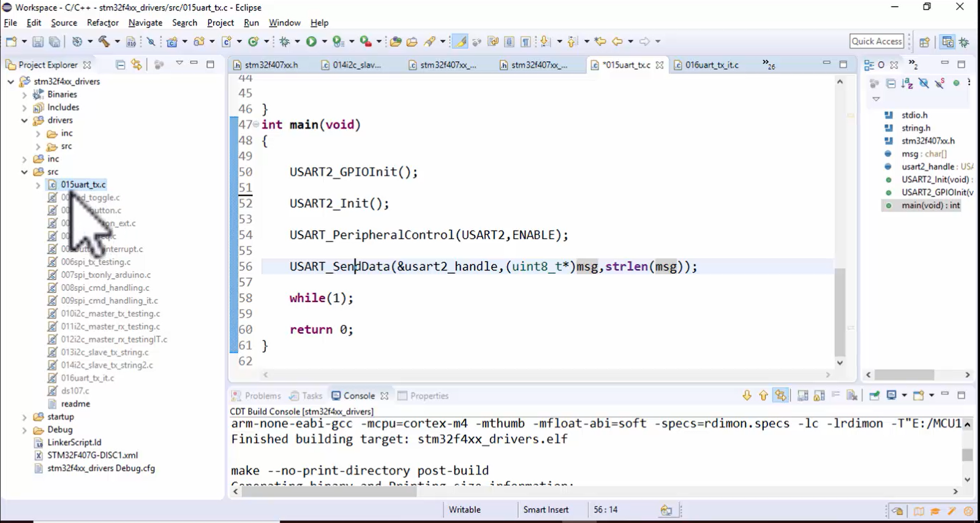Click Last Edit Location arrow icon

coord(600,42)
